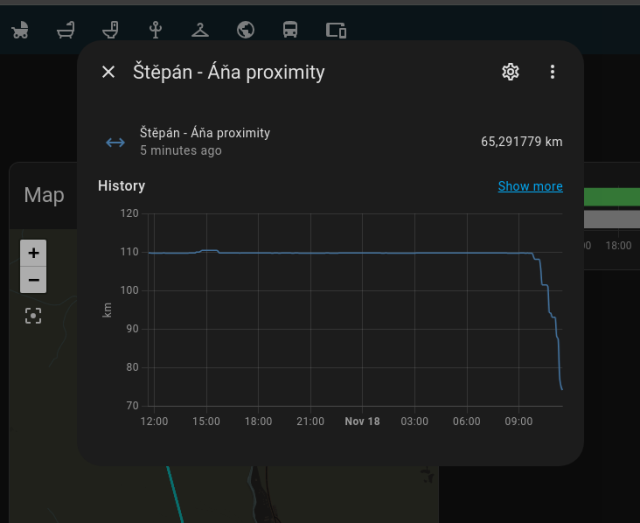Click the 65,291779 km distance value
Screen dimensions: 640x523
521,142
